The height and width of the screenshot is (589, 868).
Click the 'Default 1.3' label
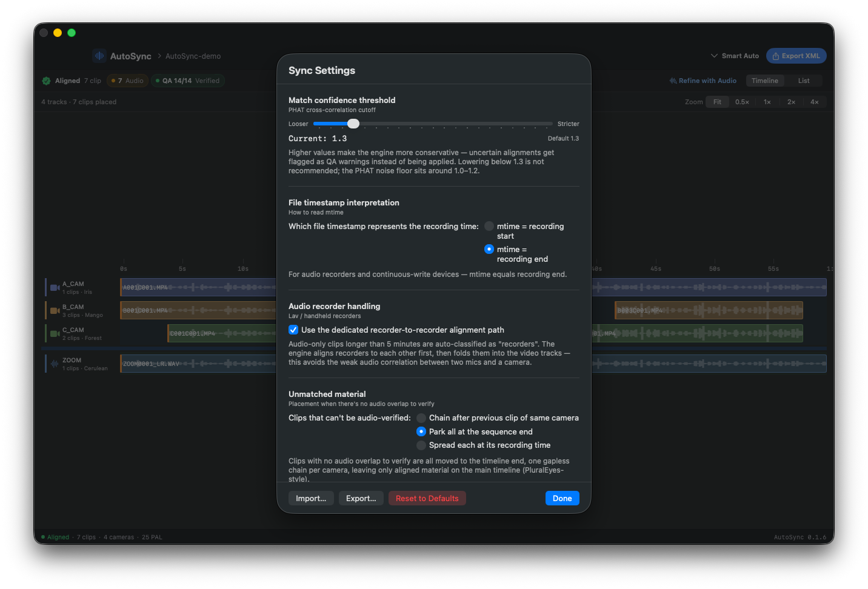click(564, 138)
